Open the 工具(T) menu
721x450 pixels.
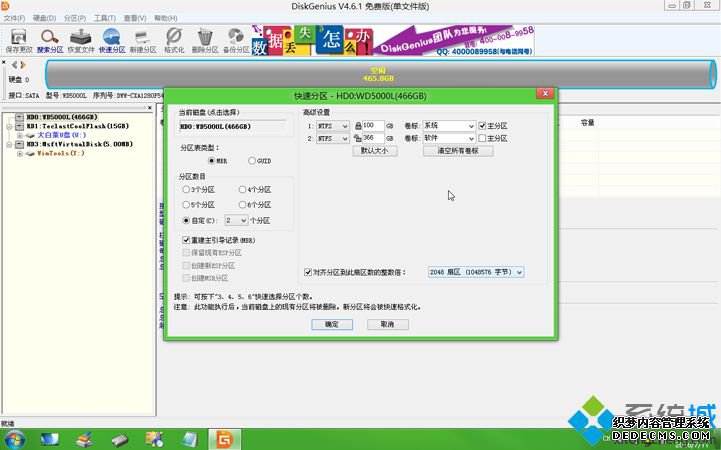tap(105, 18)
